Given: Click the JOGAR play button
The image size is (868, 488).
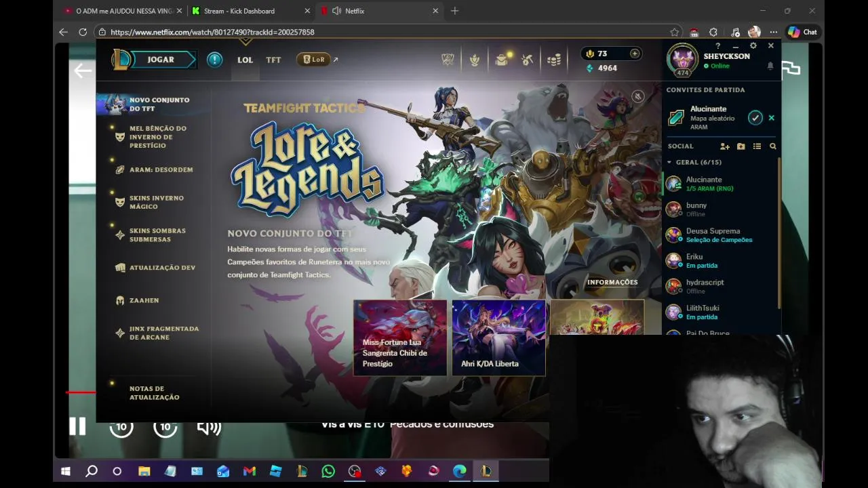Looking at the screenshot, I should tap(161, 60).
